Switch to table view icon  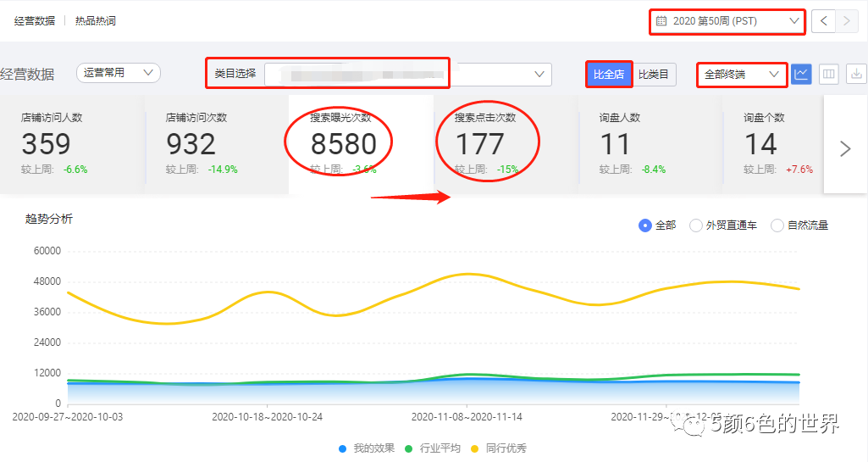click(829, 74)
